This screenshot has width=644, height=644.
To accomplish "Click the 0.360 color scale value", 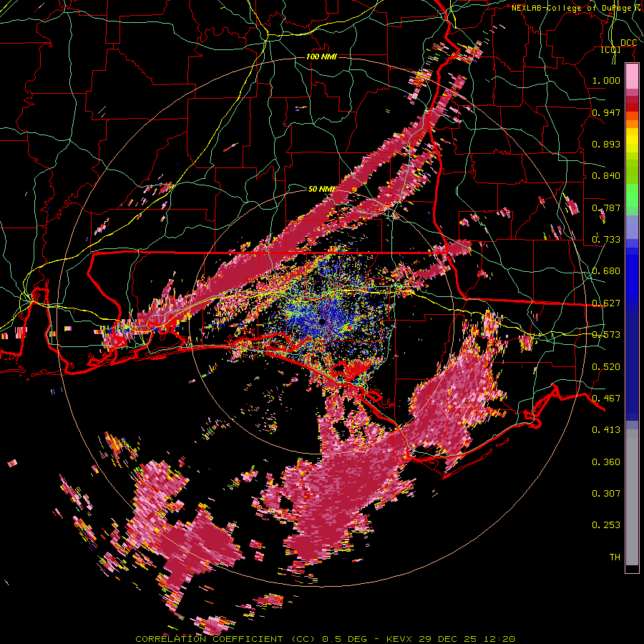I will 606,462.
